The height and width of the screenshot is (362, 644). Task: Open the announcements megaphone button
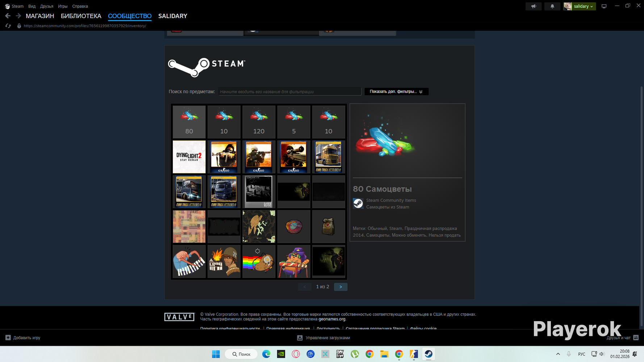[x=534, y=6]
